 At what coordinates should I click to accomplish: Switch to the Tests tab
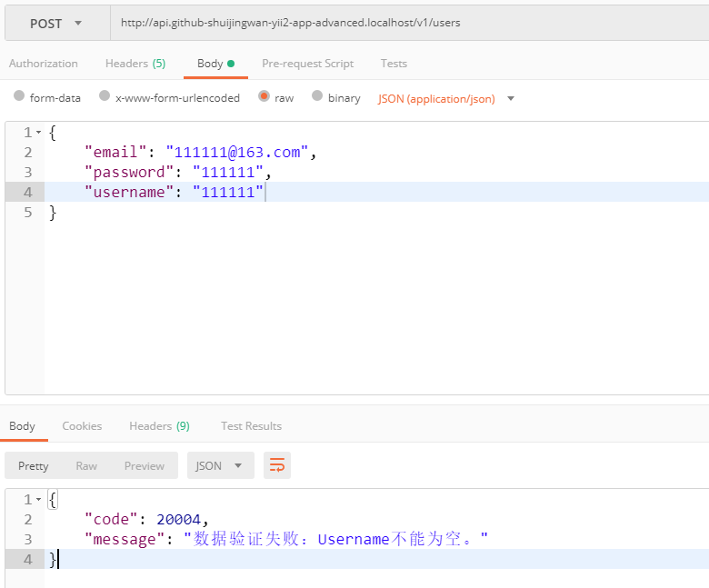(394, 64)
